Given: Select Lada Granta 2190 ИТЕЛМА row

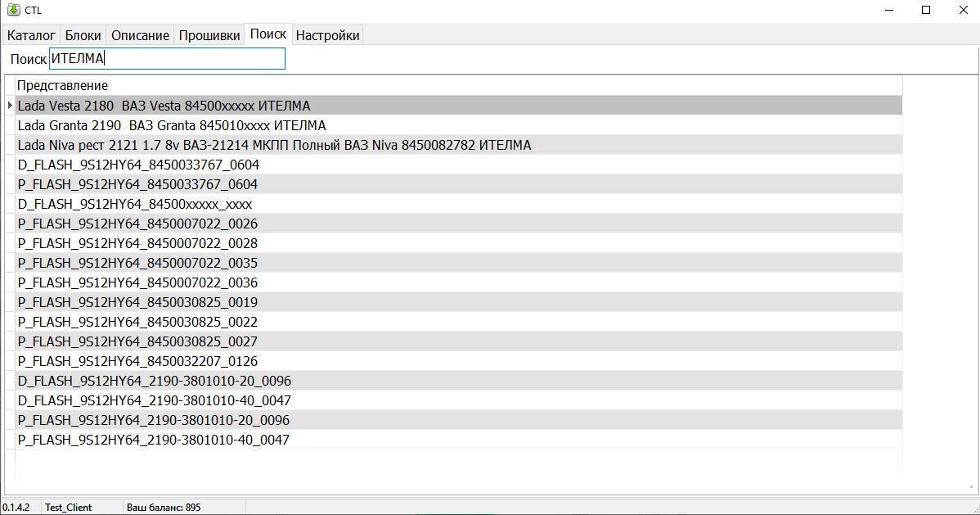Looking at the screenshot, I should 459,125.
